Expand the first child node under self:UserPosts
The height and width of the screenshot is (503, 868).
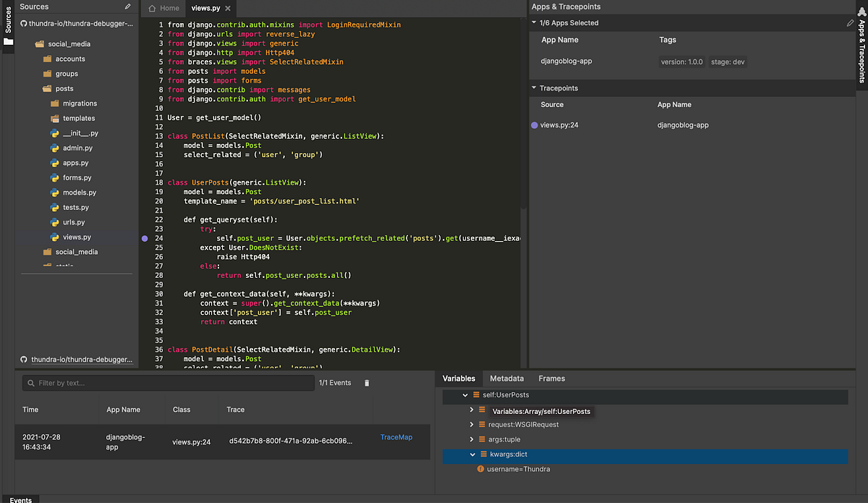472,410
